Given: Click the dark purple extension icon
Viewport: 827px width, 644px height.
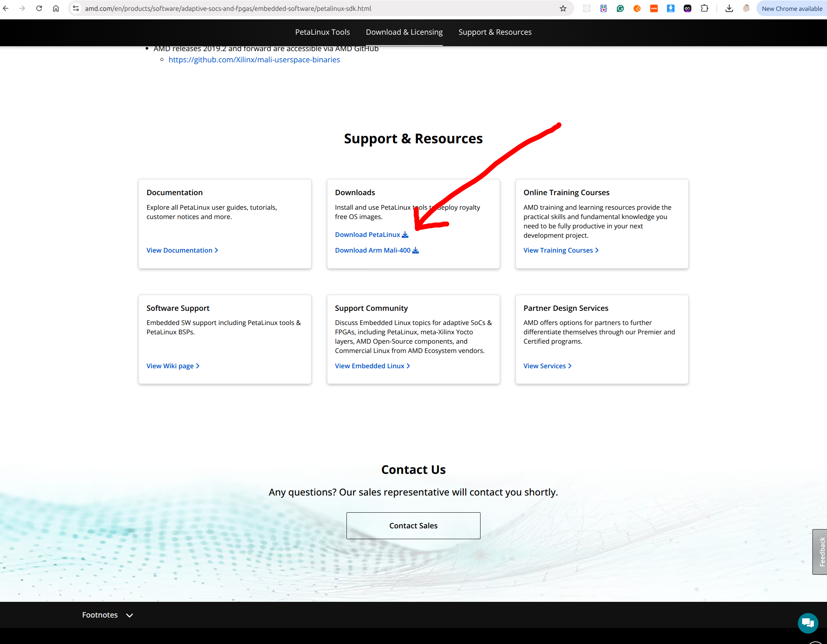Looking at the screenshot, I should pos(688,8).
